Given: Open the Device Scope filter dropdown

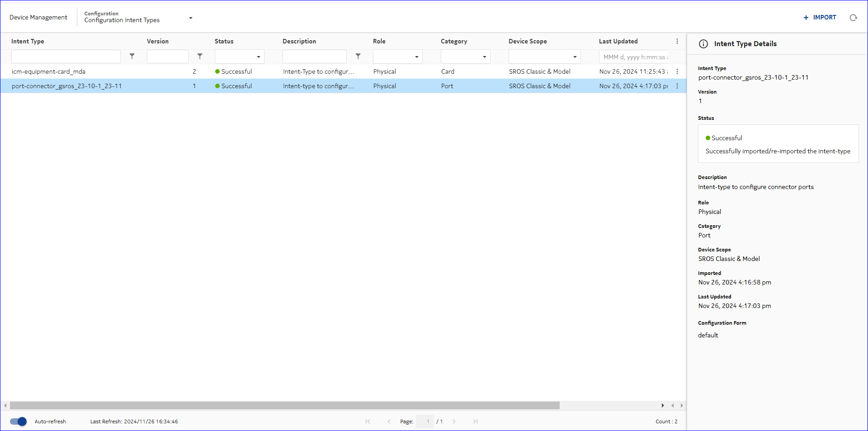Looking at the screenshot, I should pos(575,57).
